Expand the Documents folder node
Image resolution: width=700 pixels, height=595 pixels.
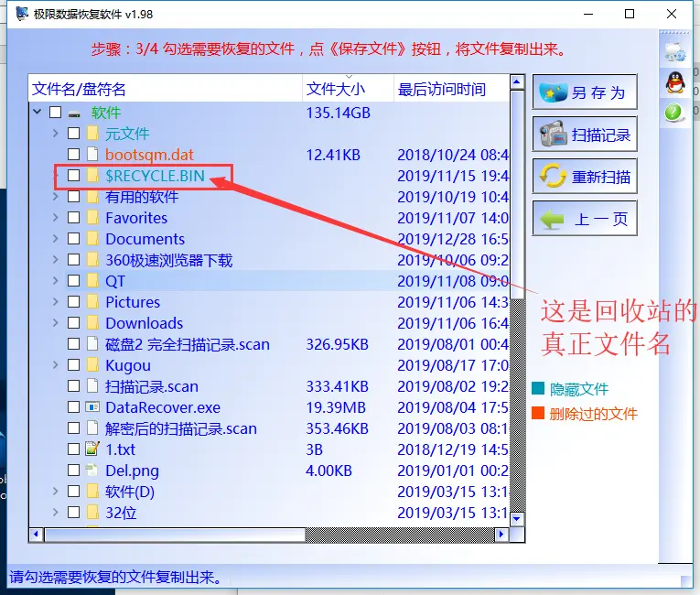[x=55, y=239]
